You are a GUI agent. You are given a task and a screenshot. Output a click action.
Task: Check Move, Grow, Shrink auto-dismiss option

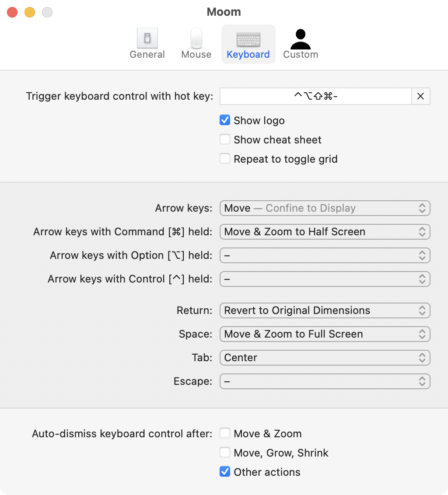coord(225,453)
